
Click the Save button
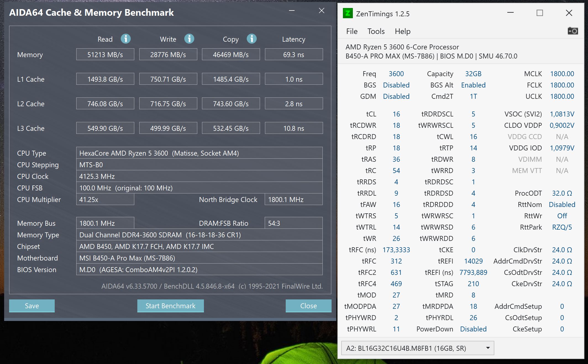32,306
